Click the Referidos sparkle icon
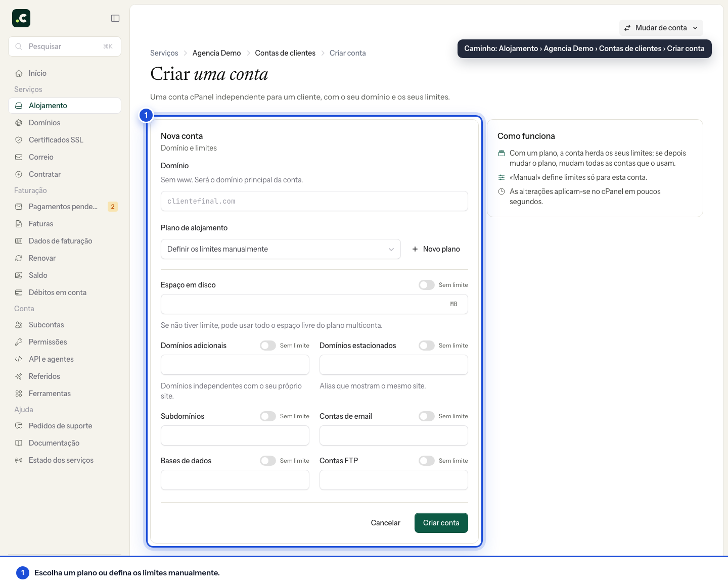This screenshot has height=588, width=728. click(x=19, y=376)
